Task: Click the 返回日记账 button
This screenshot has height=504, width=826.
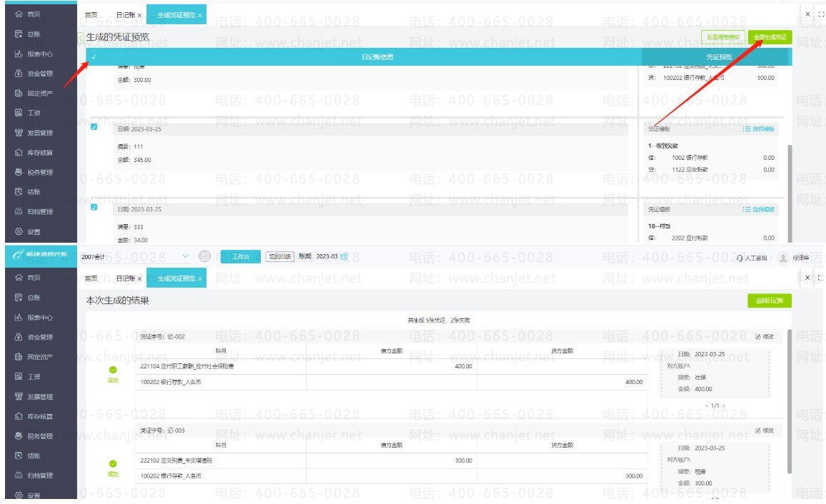Action: pos(770,301)
